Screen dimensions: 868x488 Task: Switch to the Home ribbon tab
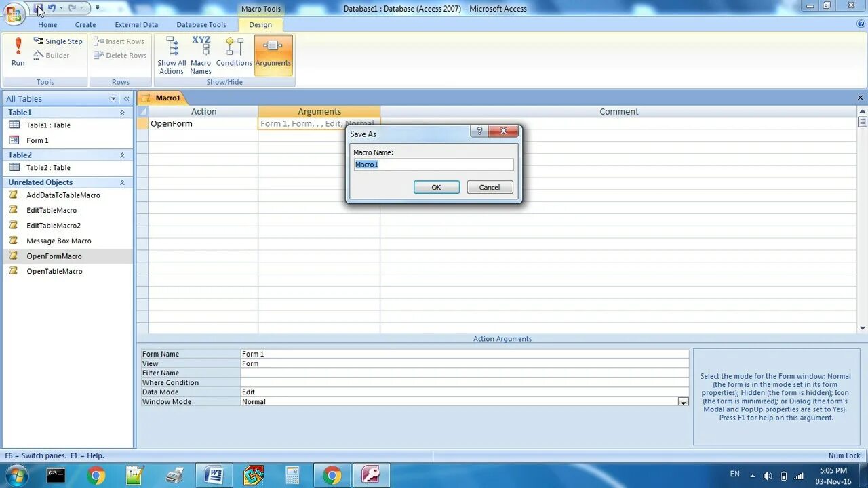click(x=47, y=24)
